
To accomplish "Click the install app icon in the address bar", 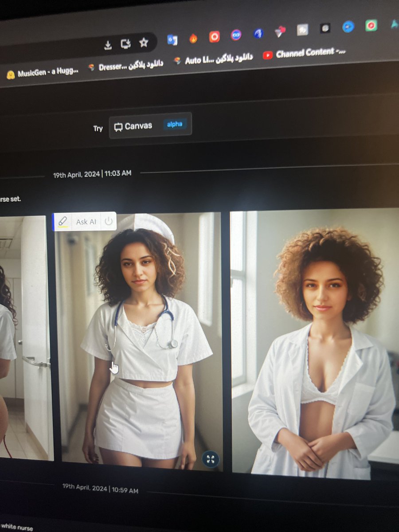I will click(x=125, y=44).
